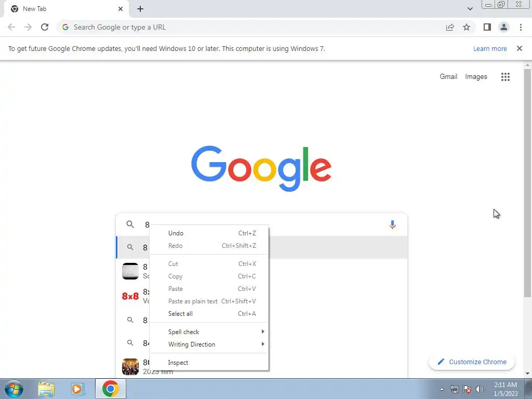Select the highlighted first 8 suggestion
Screen dimensions: 532x399
coord(262,247)
